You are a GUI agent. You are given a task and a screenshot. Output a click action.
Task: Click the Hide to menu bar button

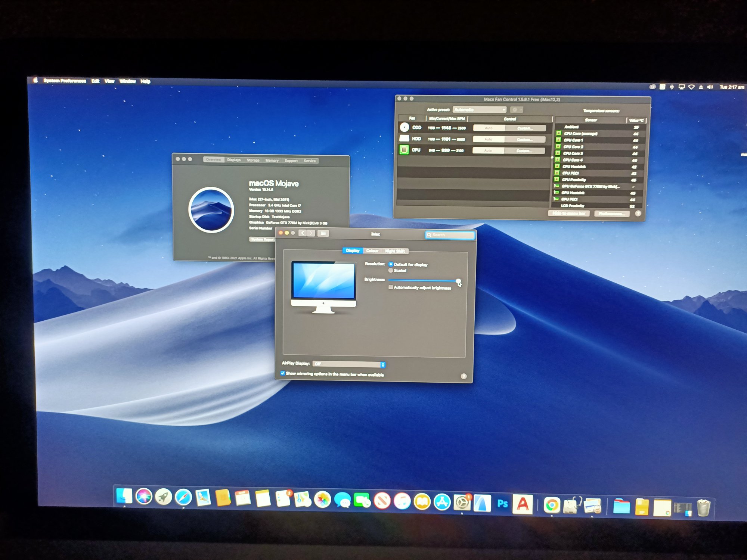click(x=568, y=213)
